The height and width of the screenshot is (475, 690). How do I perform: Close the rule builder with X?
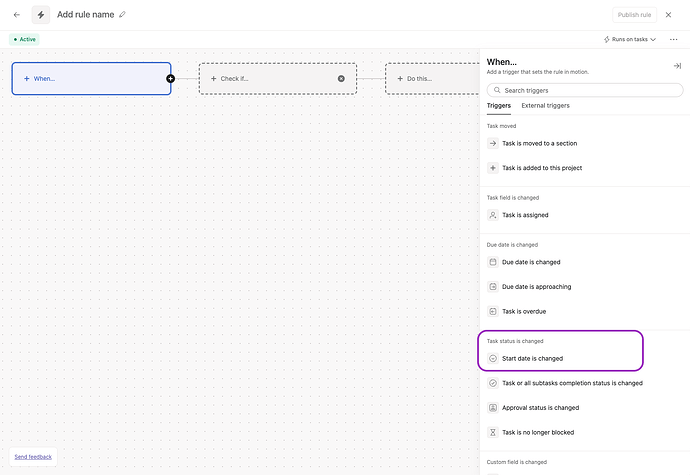668,15
